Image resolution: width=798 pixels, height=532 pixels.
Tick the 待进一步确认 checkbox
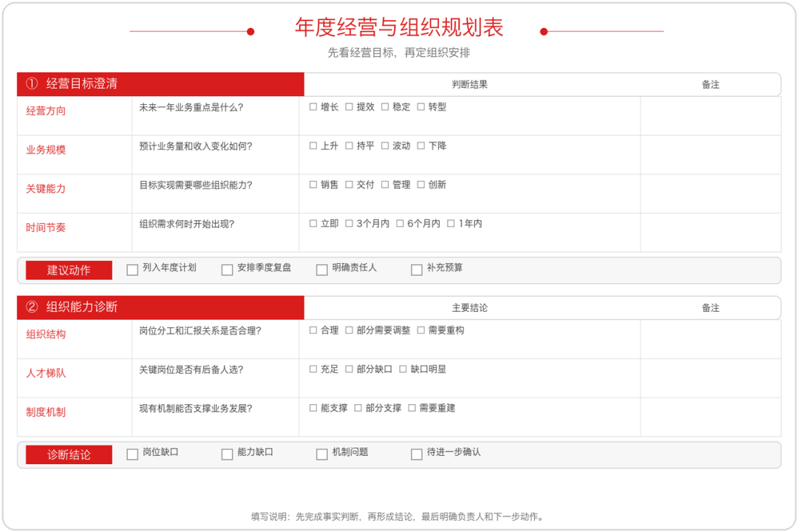click(x=416, y=454)
